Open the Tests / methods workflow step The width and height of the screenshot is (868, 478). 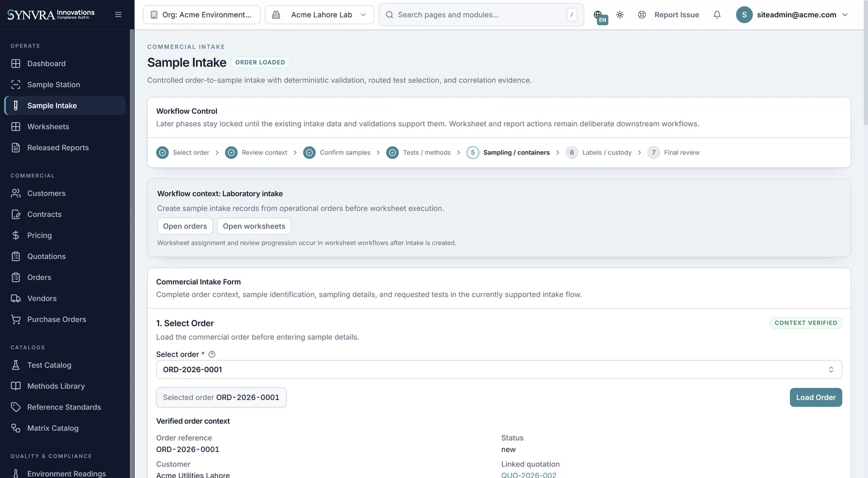[x=419, y=153]
